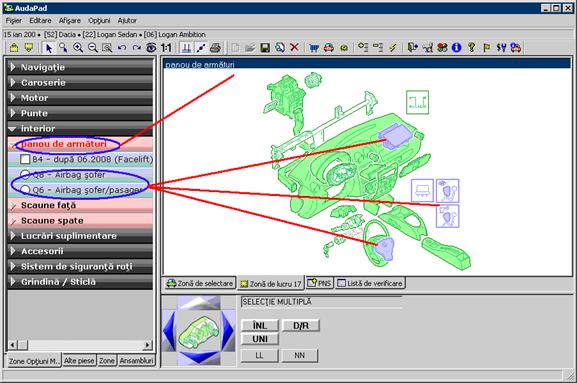Click the floppy disk save icon

tap(265, 48)
